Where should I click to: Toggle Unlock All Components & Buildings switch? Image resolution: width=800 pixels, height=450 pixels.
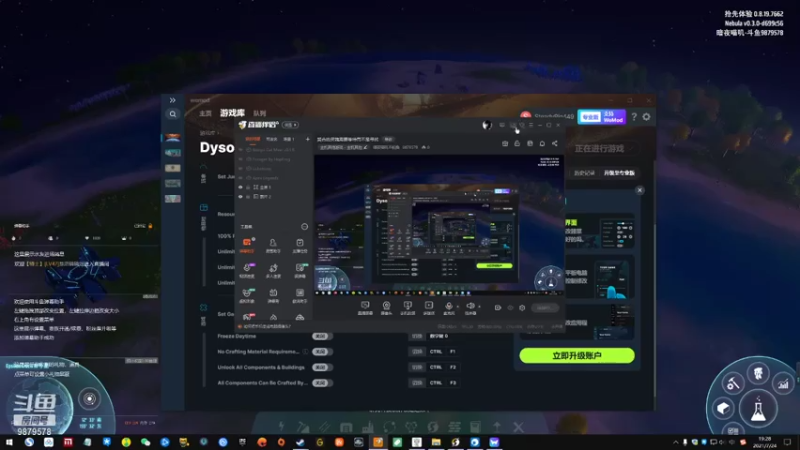321,367
